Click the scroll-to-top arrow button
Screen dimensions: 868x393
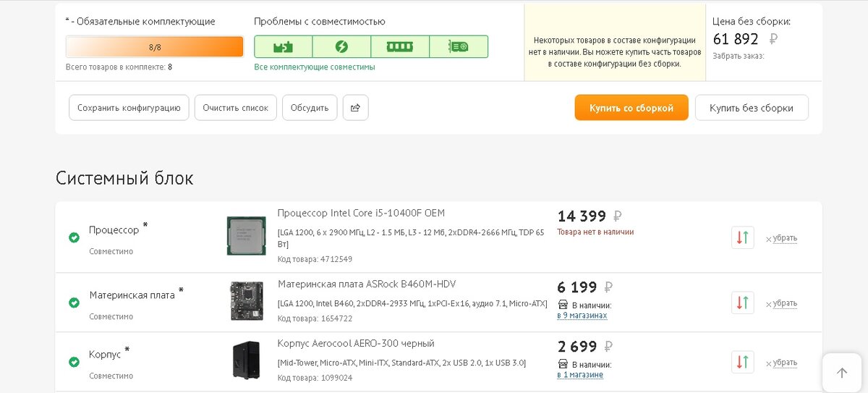[841, 373]
